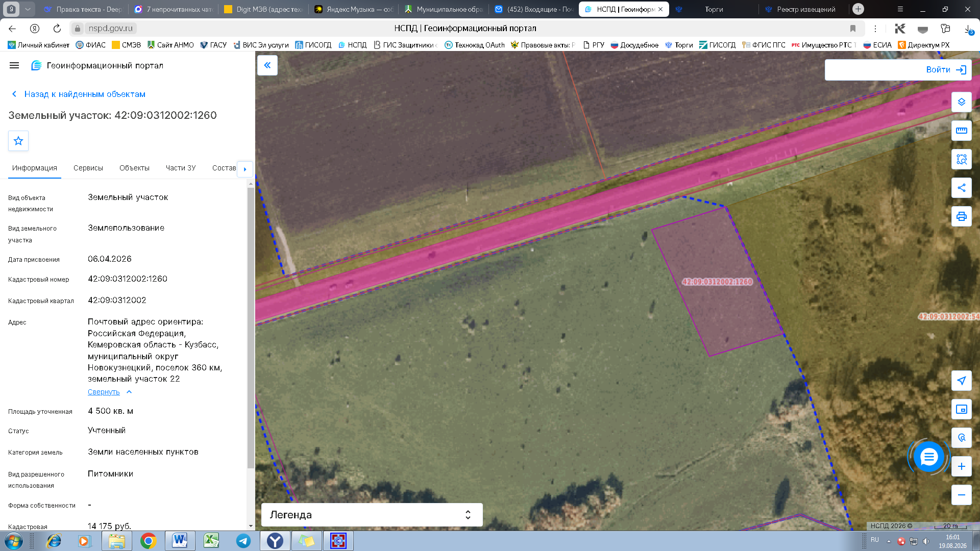
Task: Expand the Легенда panel
Action: (372, 515)
